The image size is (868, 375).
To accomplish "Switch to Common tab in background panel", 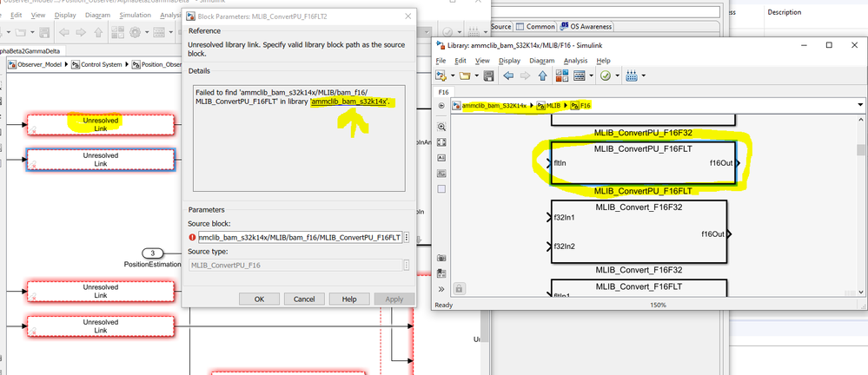I will [x=536, y=26].
